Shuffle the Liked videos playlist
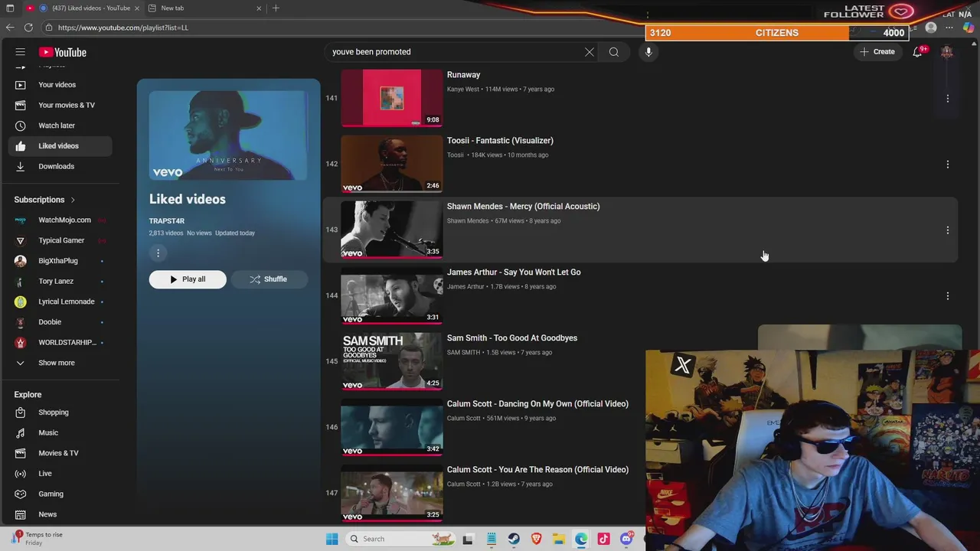 tap(269, 279)
